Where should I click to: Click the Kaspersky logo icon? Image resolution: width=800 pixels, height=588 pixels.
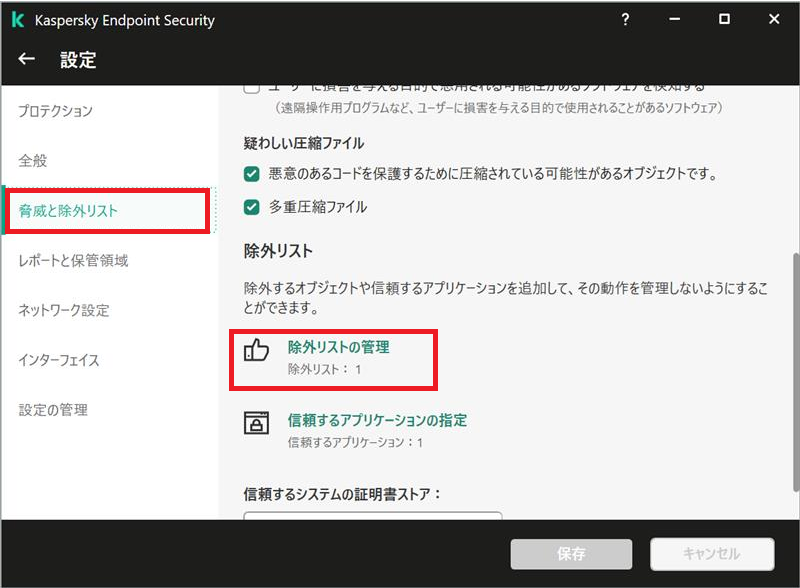[x=18, y=20]
